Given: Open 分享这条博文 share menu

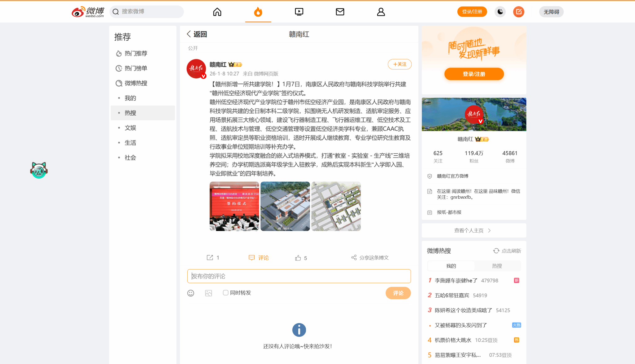Looking at the screenshot, I should (x=370, y=258).
